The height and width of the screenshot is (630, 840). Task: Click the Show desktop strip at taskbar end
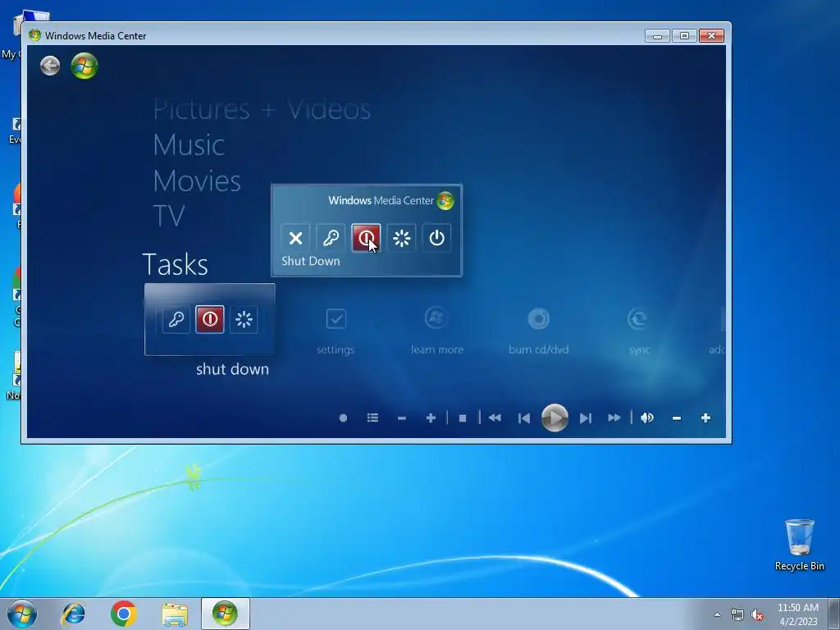pyautogui.click(x=834, y=614)
